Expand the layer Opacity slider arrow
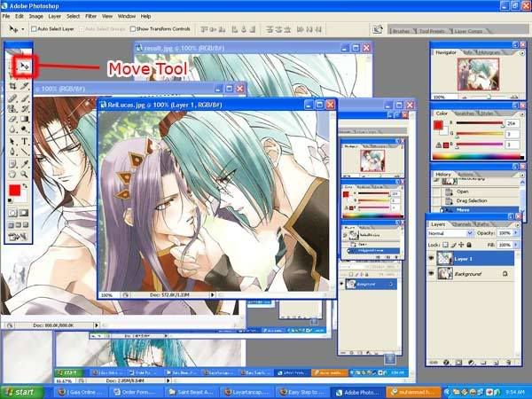This screenshot has height=399, width=532. 513,232
